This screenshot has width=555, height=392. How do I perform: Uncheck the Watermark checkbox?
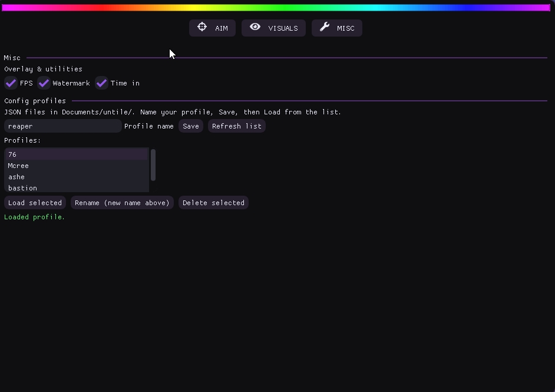44,83
